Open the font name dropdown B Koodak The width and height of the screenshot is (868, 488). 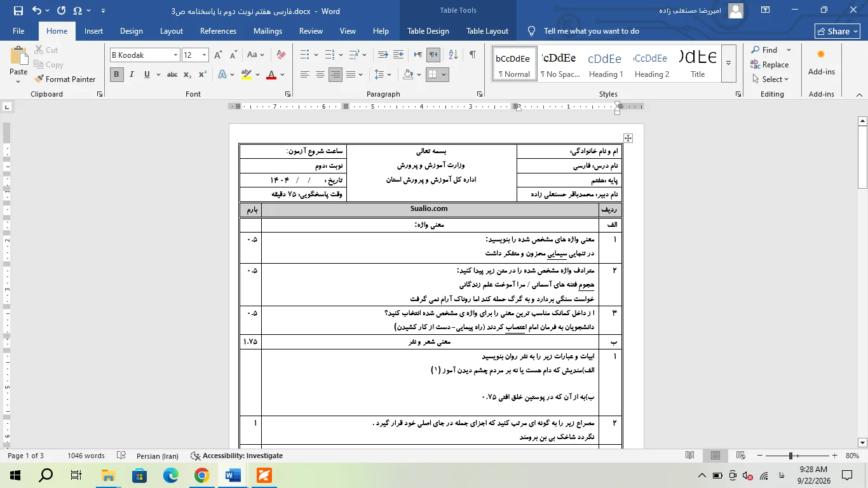coord(176,55)
